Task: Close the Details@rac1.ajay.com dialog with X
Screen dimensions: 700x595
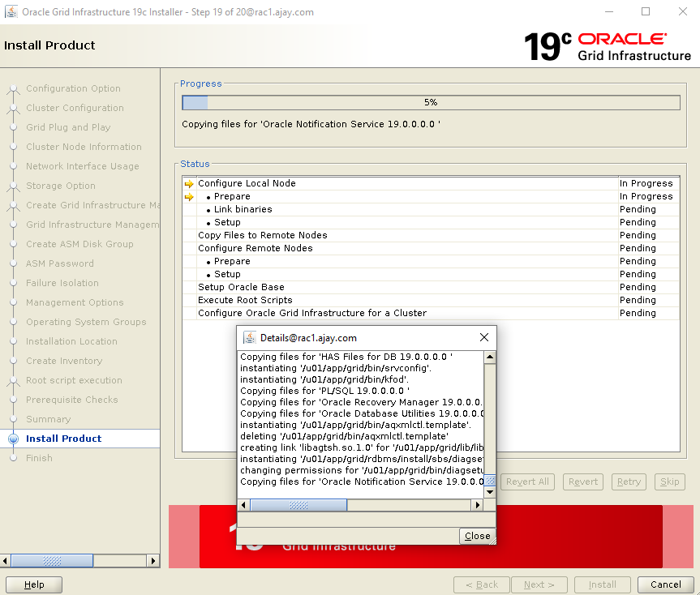Action: click(x=484, y=337)
